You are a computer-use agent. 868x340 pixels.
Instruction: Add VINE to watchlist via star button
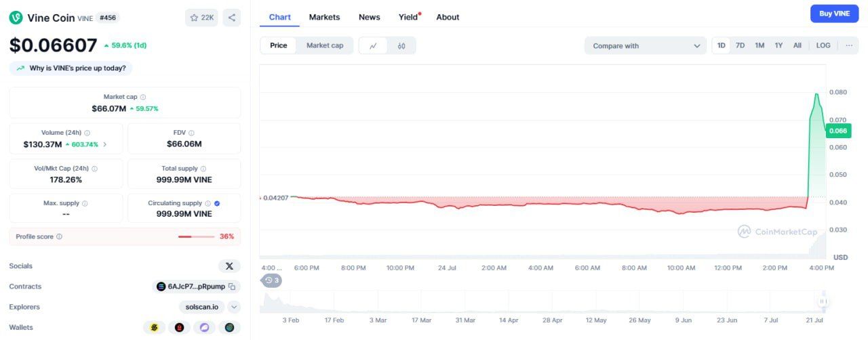coord(201,18)
